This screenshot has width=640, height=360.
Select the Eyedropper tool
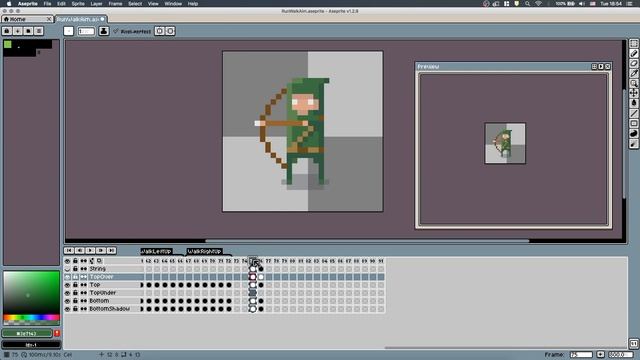(x=633, y=73)
